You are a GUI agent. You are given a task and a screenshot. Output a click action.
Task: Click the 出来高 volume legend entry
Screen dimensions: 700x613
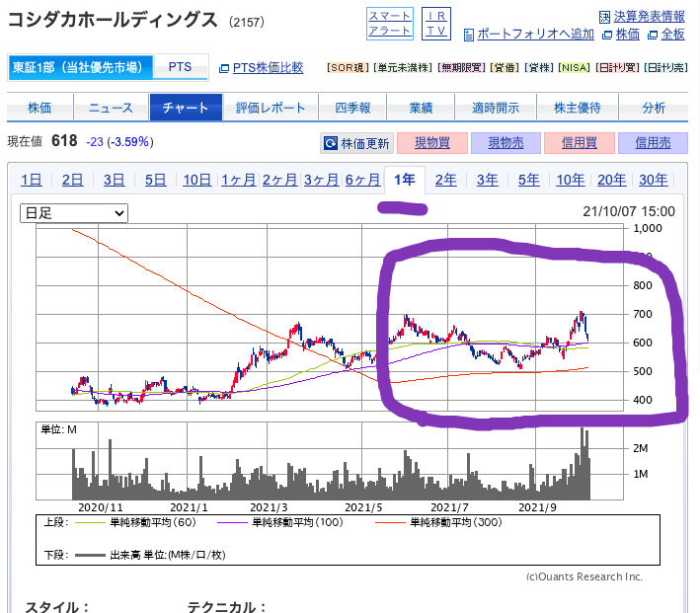pyautogui.click(x=150, y=555)
